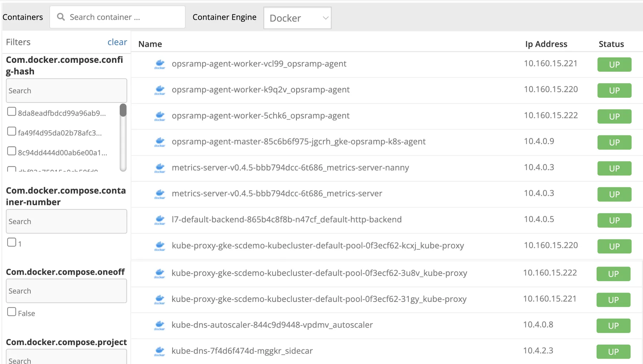Click IP address 10.4.0.8
643x364 pixels.
click(x=538, y=324)
